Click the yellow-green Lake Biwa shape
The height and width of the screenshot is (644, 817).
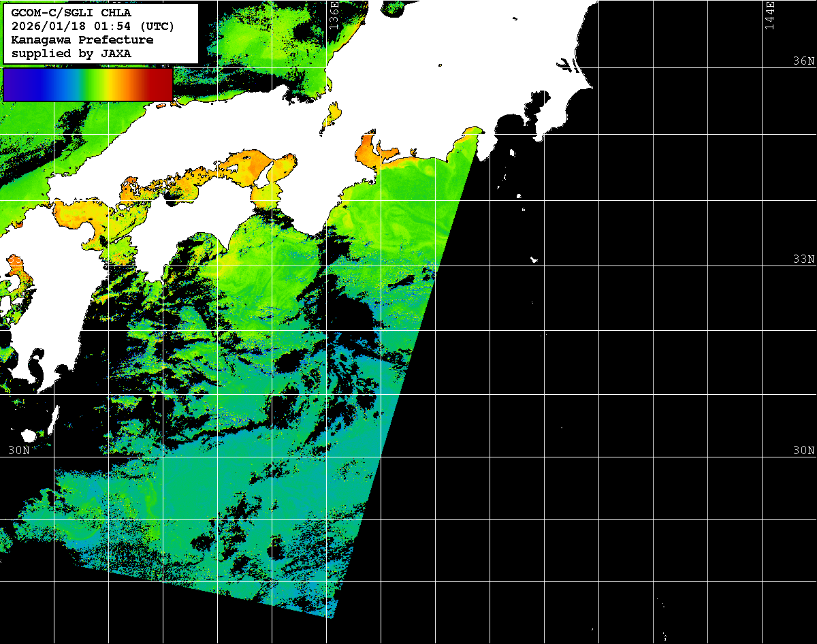[x=332, y=116]
